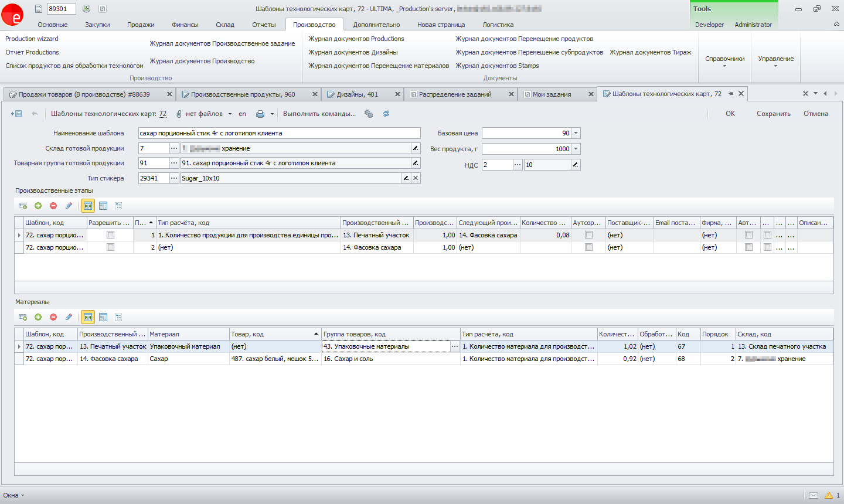
Task: Click the refresh arrows icon in document toolbar
Action: [x=386, y=114]
